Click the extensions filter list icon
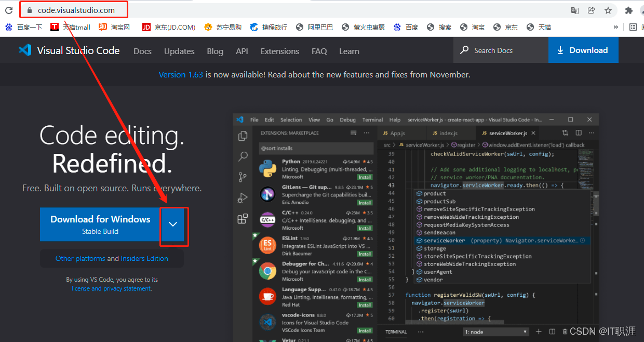Viewport: 644px width, 342px height. pyautogui.click(x=354, y=133)
